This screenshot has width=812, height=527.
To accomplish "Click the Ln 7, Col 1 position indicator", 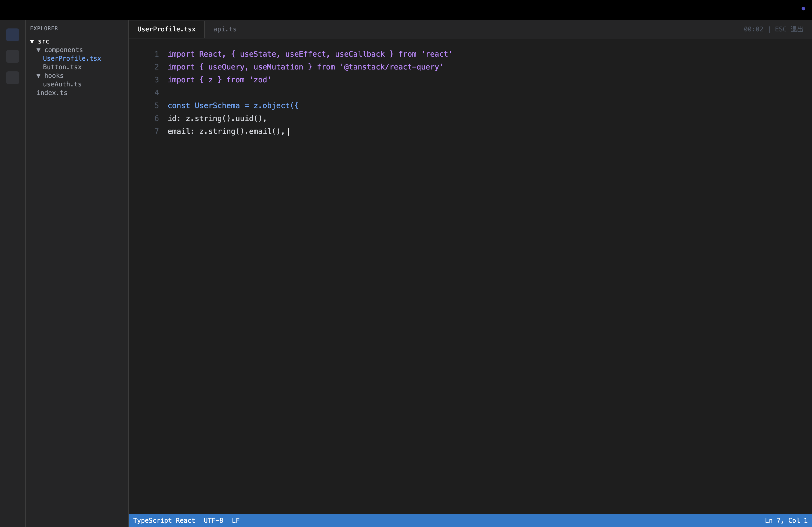I will tap(786, 520).
